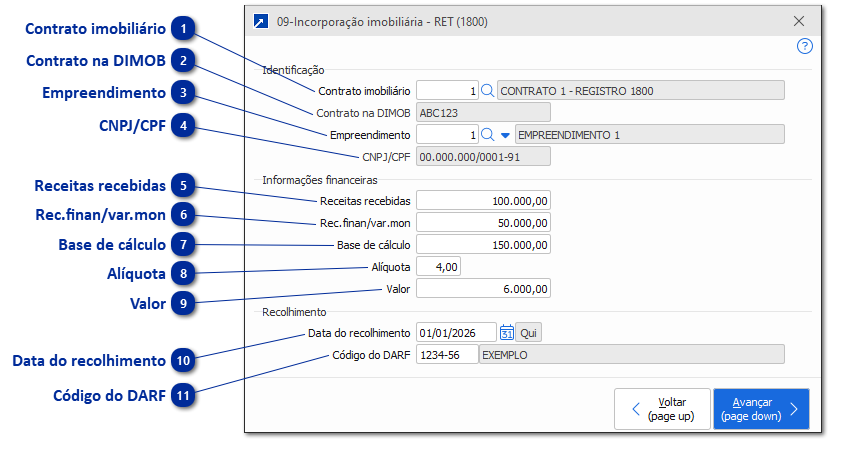
Task: Proceed with Avançar (page down)
Action: tap(761, 409)
